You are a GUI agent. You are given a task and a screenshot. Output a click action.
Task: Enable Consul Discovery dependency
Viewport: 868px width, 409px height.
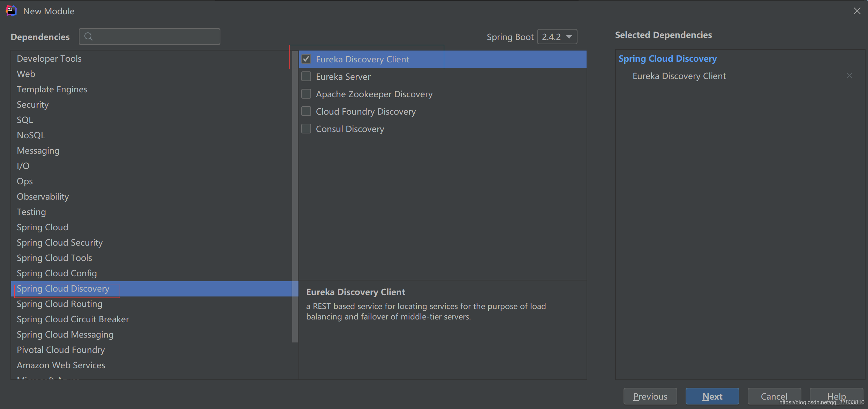[306, 129]
